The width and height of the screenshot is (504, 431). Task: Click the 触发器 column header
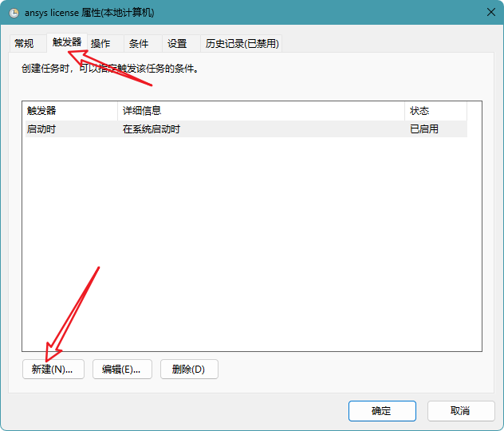click(x=71, y=111)
